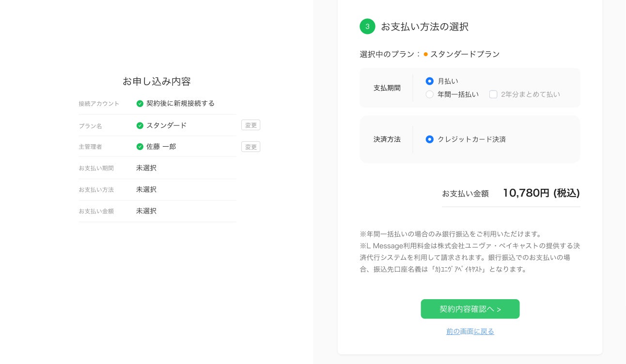This screenshot has width=626, height=364.
Task: Click the お申し込み内容 summary title
Action: coord(156,81)
